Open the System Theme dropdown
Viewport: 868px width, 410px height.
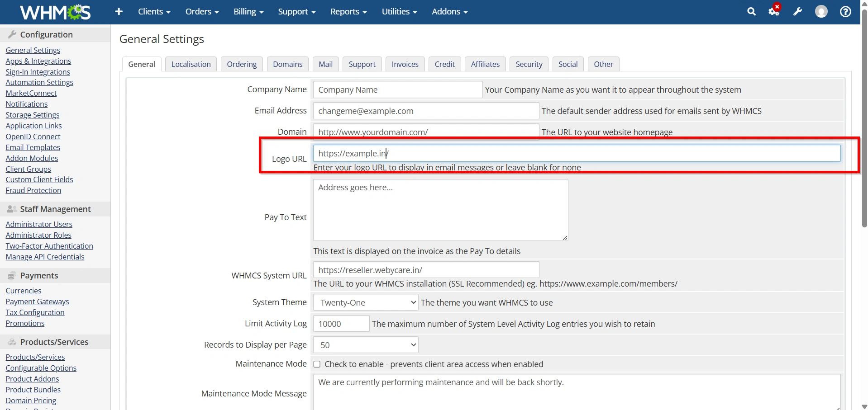366,302
